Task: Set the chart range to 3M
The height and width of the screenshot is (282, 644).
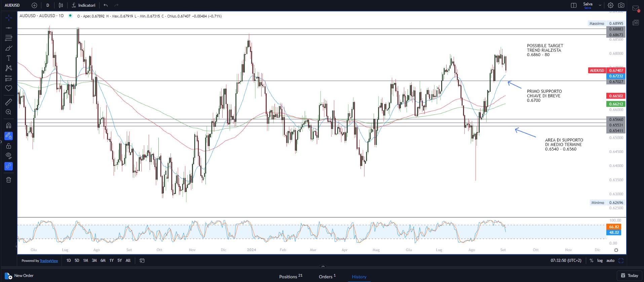Action: [94, 260]
